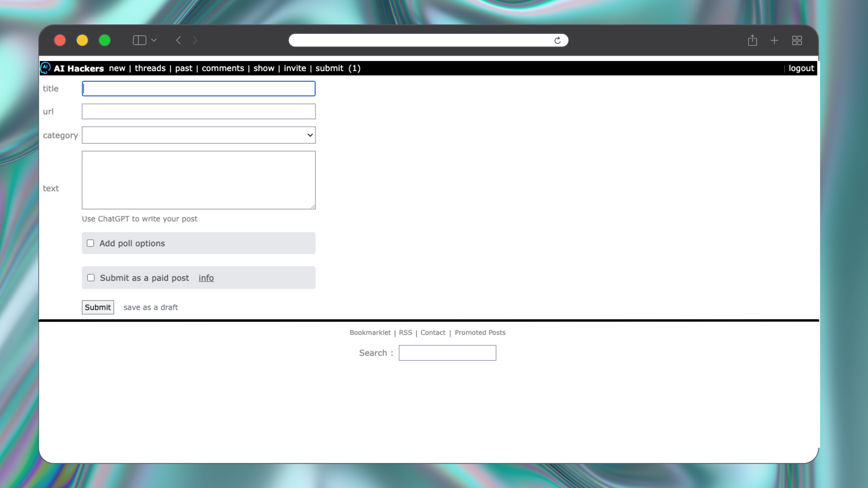Log out via the logout link
This screenshot has width=868, height=488.
coord(801,68)
